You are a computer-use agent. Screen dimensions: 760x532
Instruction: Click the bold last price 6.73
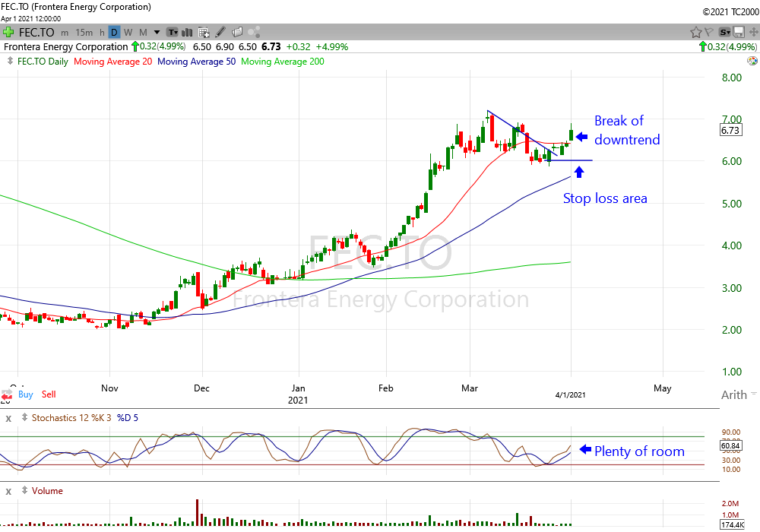tap(271, 47)
